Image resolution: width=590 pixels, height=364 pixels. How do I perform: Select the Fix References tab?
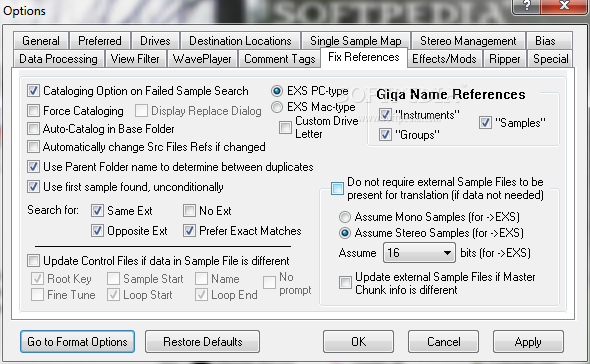point(363,57)
